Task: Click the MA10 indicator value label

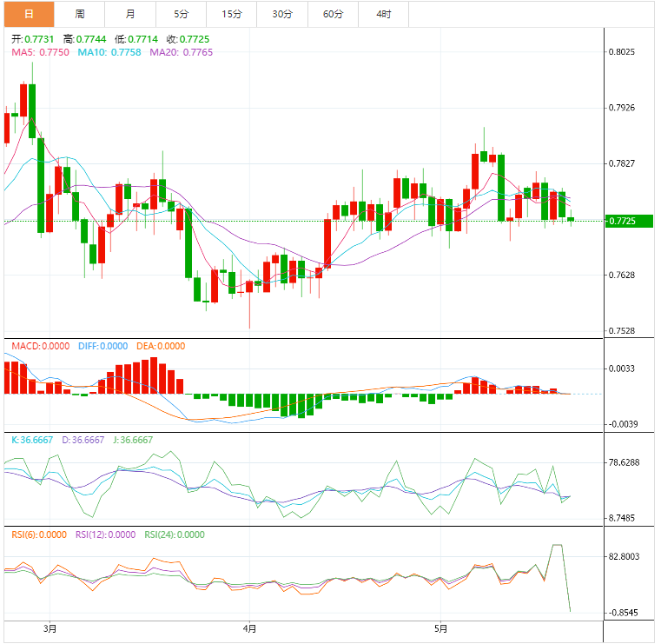Action: (109, 52)
